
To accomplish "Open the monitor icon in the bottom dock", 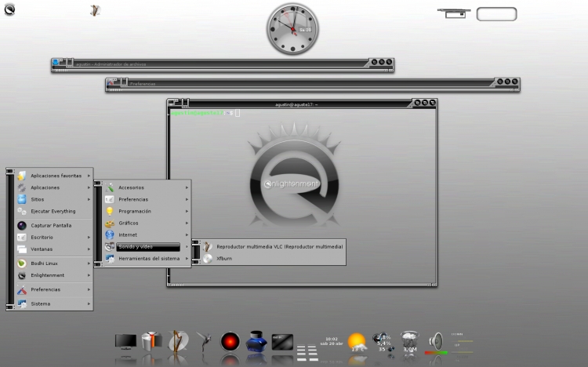I will [125, 341].
